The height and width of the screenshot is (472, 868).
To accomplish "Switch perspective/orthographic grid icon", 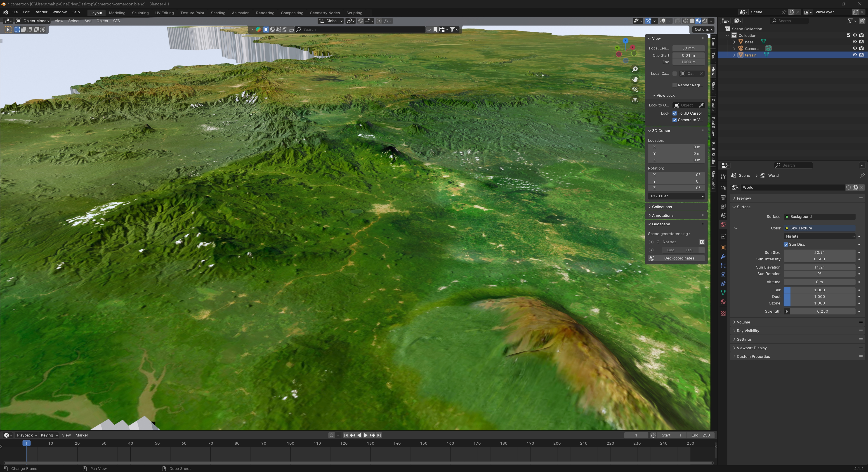I will pyautogui.click(x=635, y=100).
